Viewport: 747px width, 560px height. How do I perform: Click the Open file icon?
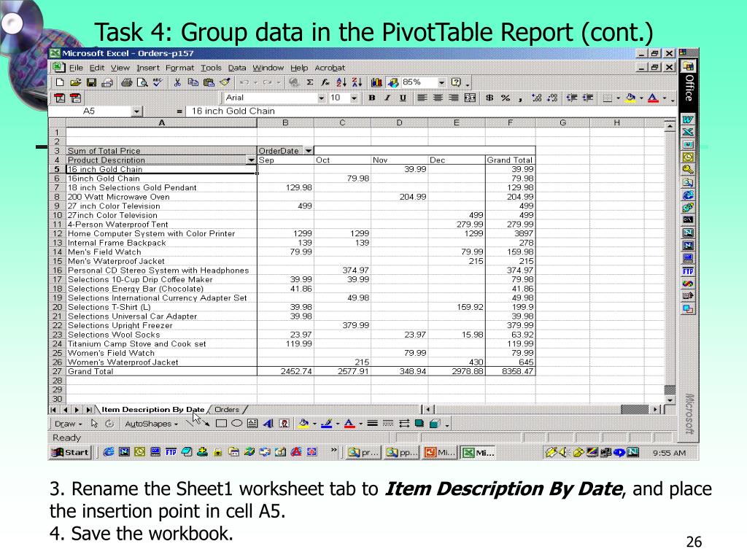tap(75, 83)
